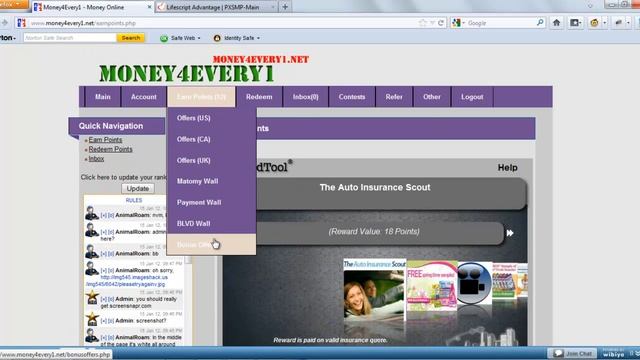The width and height of the screenshot is (640, 360).
Task: Switch to the Lifescript Advantage tab
Action: 216,7
